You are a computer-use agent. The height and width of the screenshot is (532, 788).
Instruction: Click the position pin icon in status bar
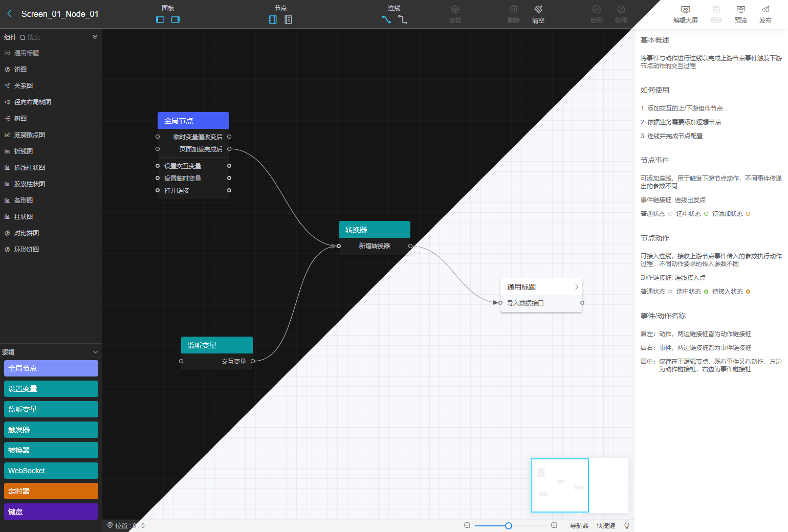pos(110,525)
